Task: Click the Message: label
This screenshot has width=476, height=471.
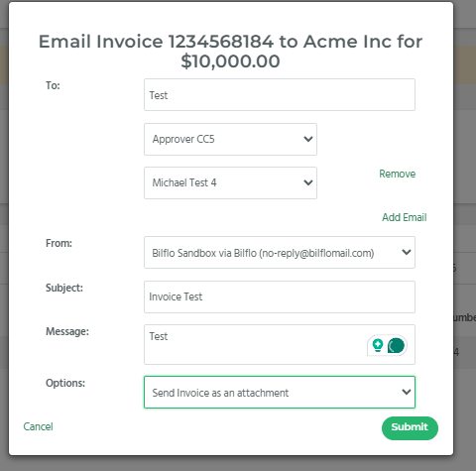Action: coord(67,331)
